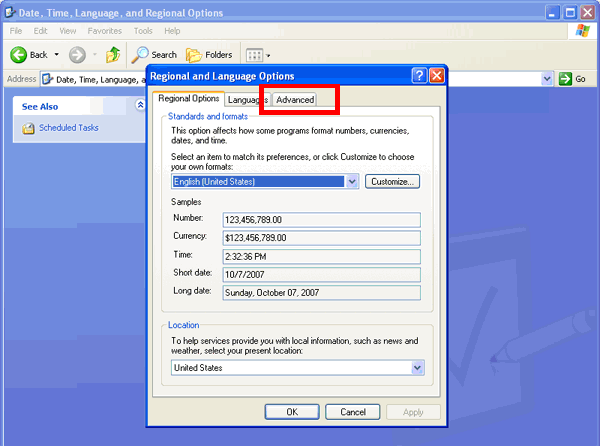This screenshot has width=600, height=446.
Task: Open the Favorites menu
Action: 104,31
